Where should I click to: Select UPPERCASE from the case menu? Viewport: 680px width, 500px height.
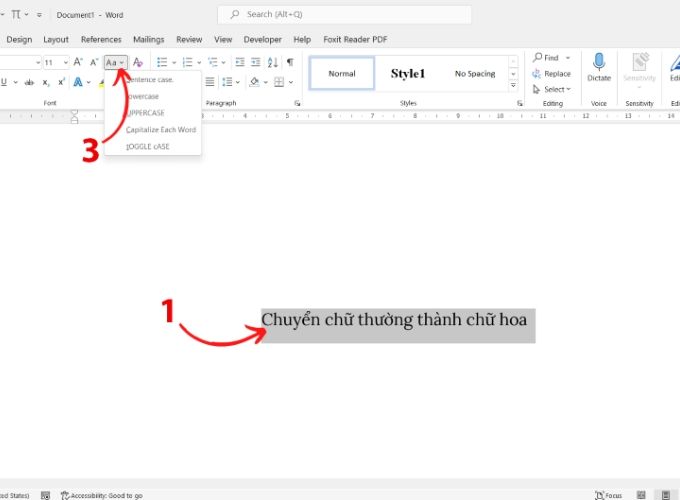point(146,113)
